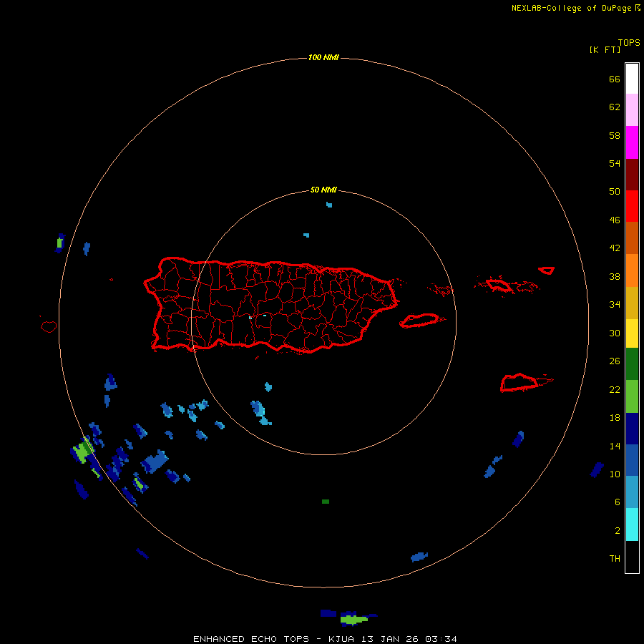Click the light green echo at the bottom edge
Screen dimensions: 644x644
(353, 619)
